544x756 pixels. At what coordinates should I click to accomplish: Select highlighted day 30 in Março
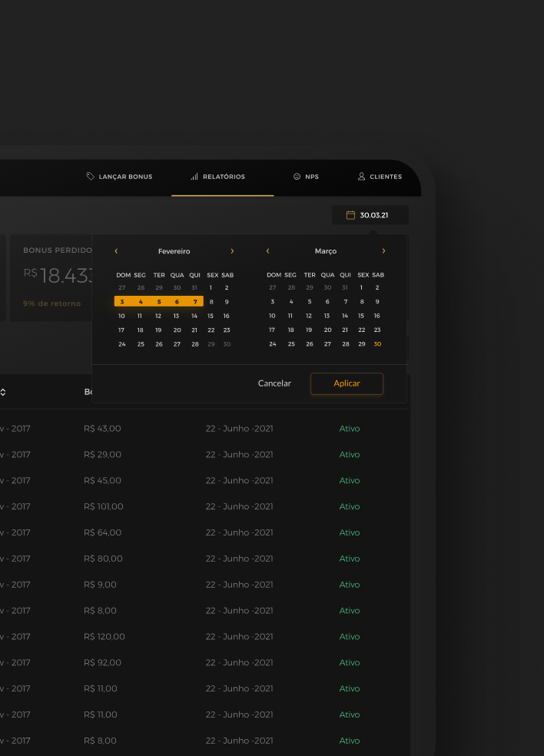pos(377,344)
